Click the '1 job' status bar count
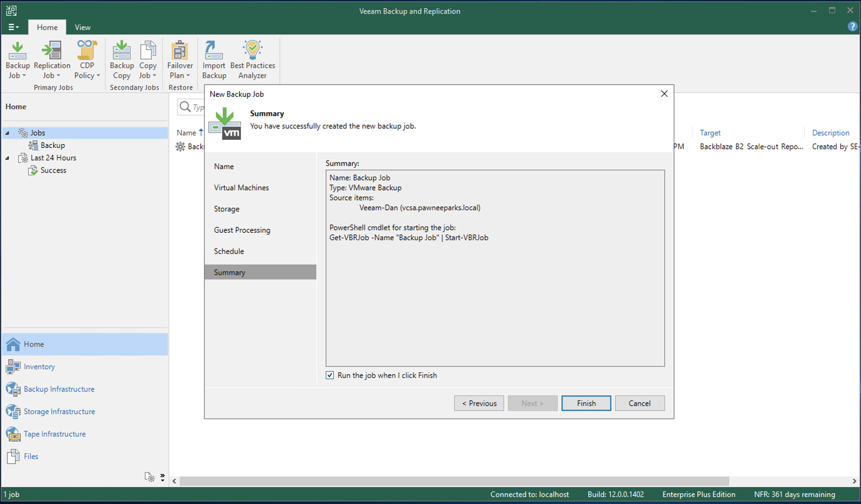861x504 pixels. 11,494
